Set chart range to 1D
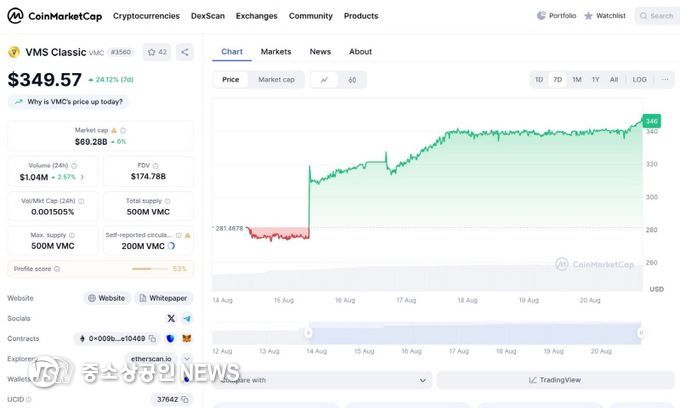This screenshot has width=680, height=408. pyautogui.click(x=539, y=80)
